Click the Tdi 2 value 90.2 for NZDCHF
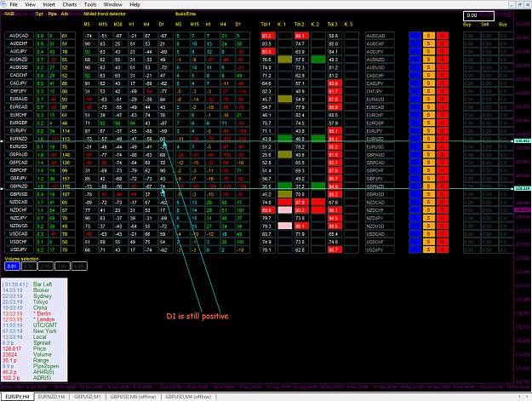 301,210
